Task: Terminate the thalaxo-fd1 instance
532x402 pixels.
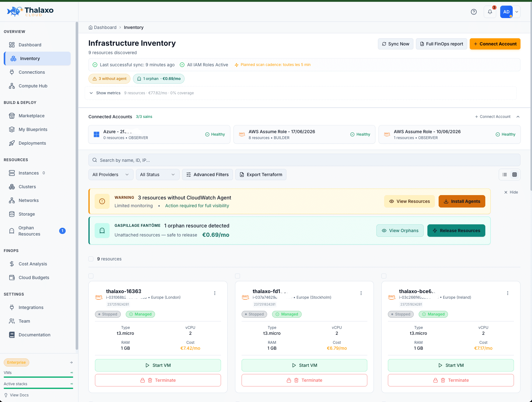Action: click(x=304, y=380)
